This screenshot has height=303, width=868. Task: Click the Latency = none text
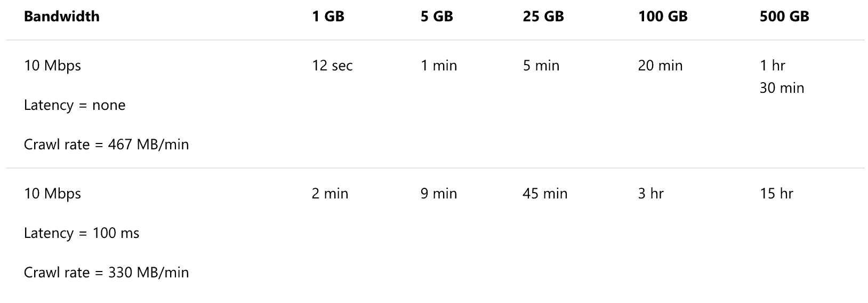click(x=75, y=105)
